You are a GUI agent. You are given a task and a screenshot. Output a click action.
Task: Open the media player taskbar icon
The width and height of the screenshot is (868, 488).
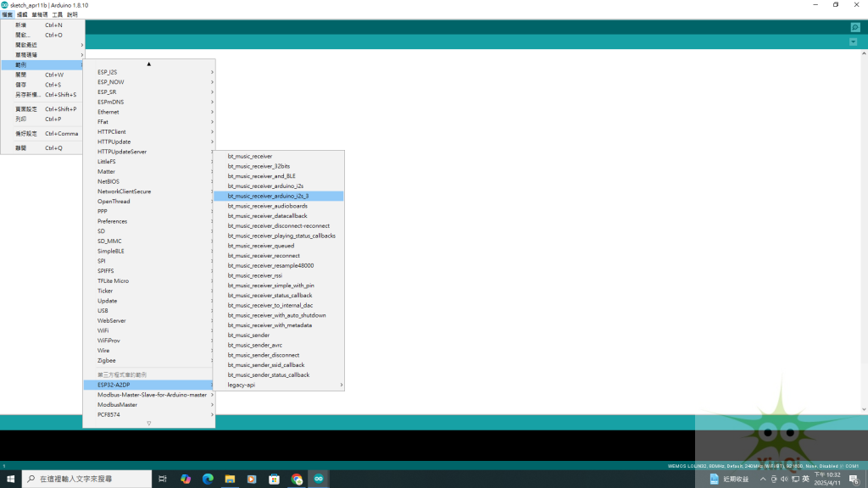pos(252,479)
